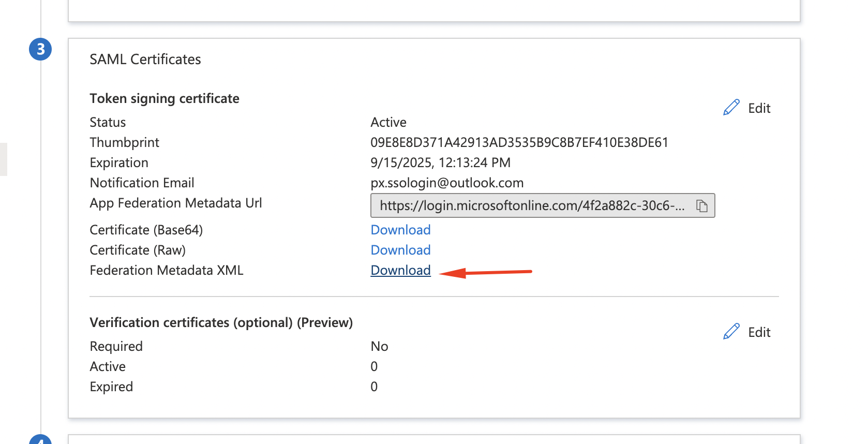Click the Expired label
This screenshot has height=444, width=868.
coord(111,387)
